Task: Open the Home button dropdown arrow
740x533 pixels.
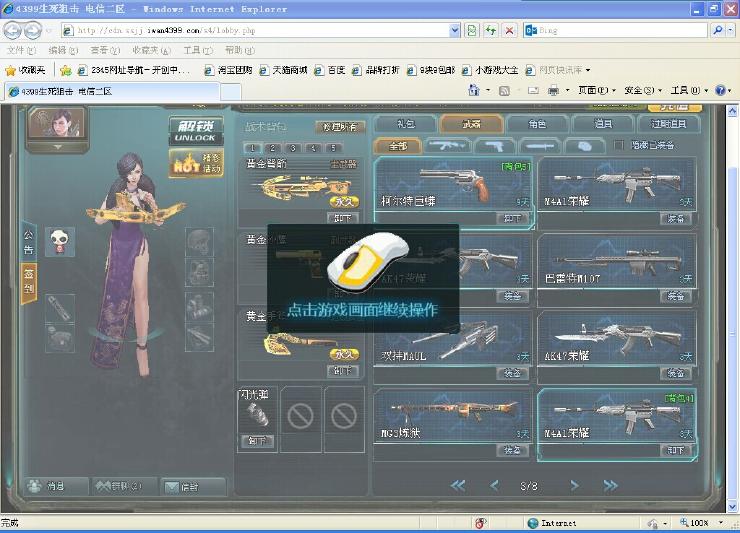Action: (x=488, y=90)
